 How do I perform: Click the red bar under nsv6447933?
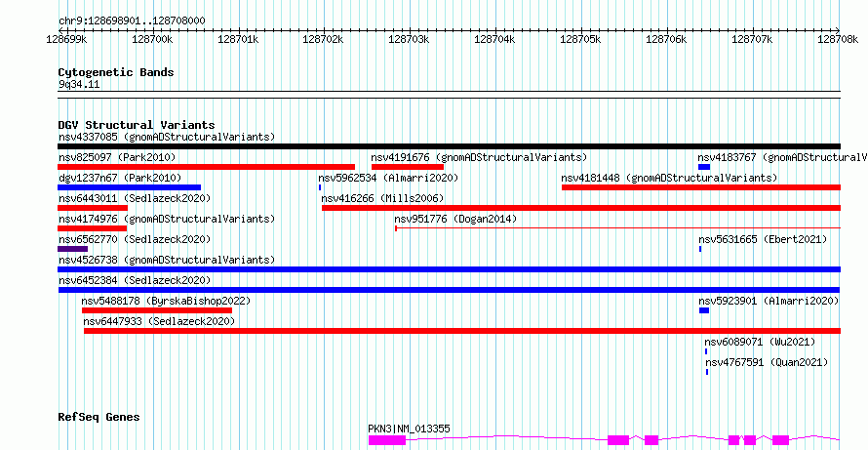point(462,331)
